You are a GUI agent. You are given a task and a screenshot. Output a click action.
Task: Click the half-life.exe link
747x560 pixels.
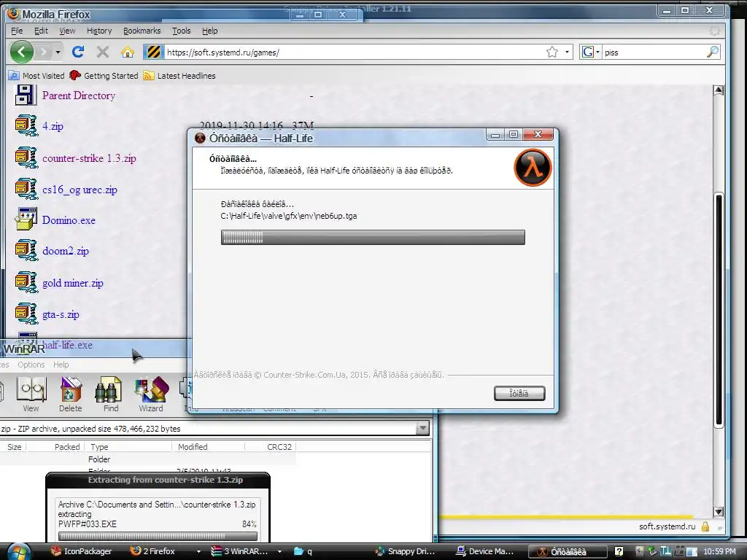point(67,345)
